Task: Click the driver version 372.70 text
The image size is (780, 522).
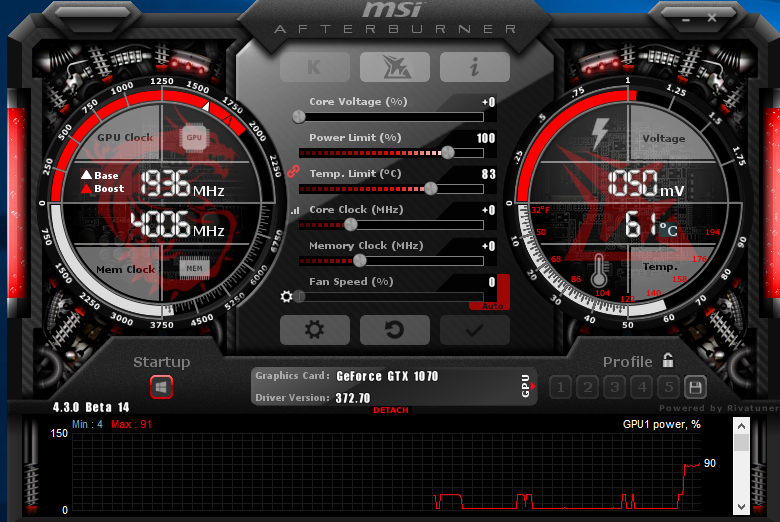Action: point(353,398)
